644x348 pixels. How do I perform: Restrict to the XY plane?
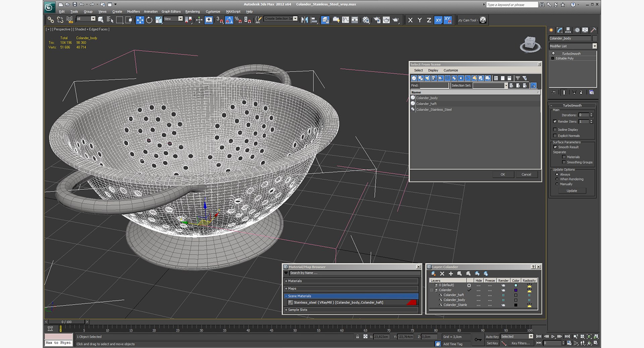(x=438, y=20)
